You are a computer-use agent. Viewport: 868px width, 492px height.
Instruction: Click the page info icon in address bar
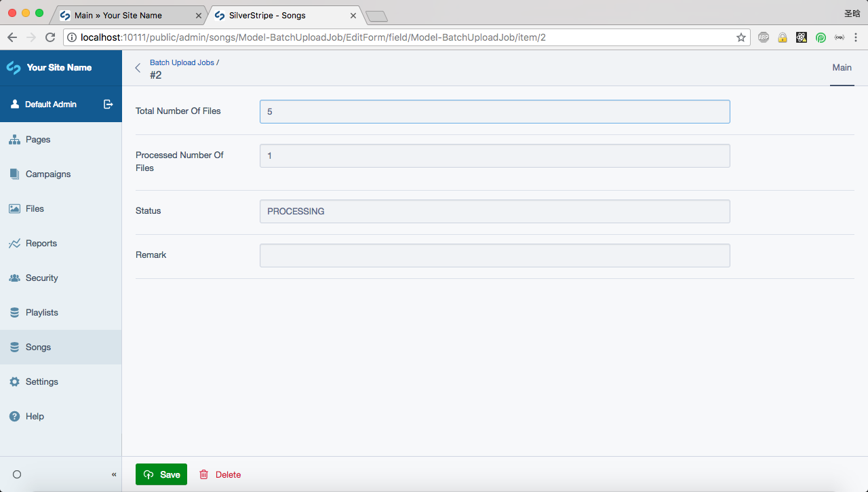tap(73, 37)
